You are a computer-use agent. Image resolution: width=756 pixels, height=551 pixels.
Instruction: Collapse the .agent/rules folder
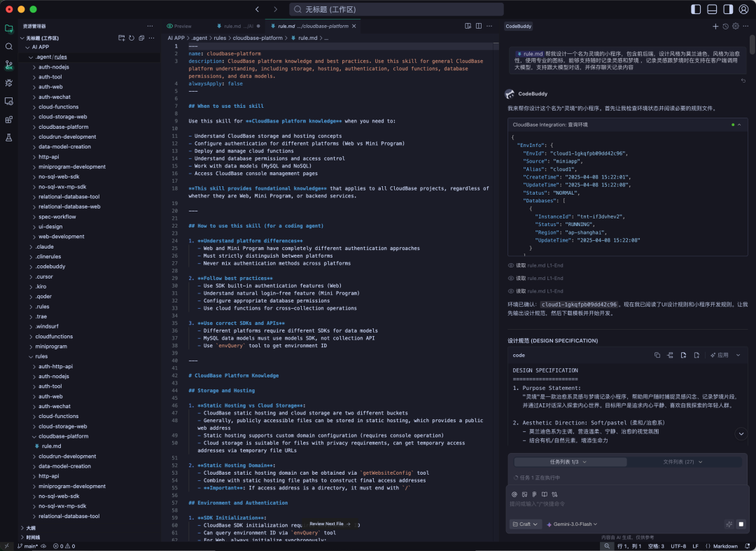click(31, 57)
